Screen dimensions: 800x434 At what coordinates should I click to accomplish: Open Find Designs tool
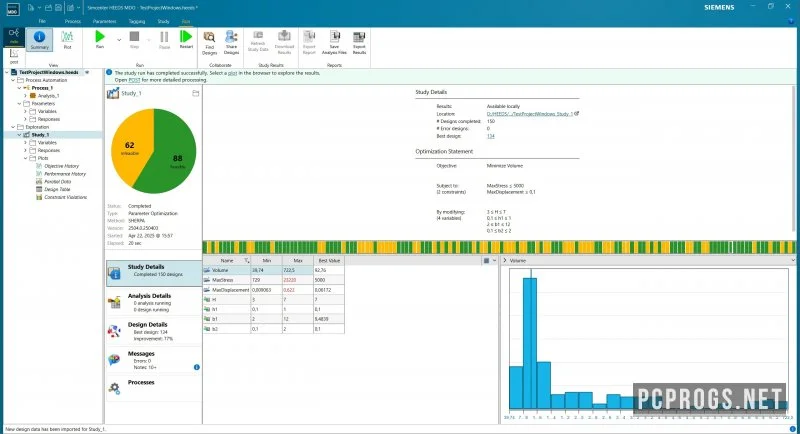pyautogui.click(x=209, y=43)
